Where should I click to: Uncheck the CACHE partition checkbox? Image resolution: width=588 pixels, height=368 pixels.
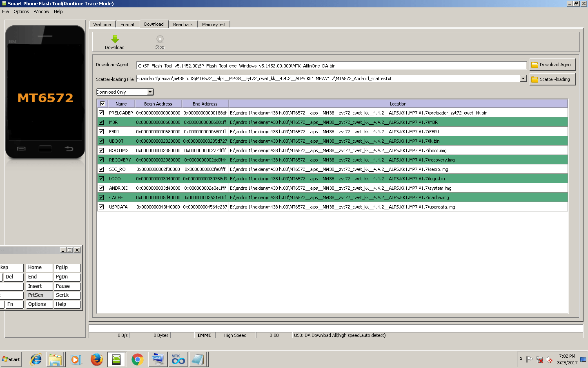click(101, 197)
